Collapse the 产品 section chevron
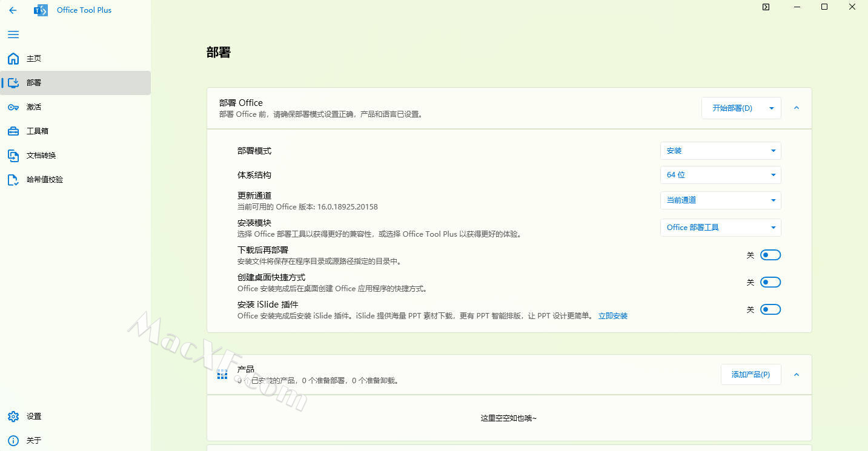The height and width of the screenshot is (451, 868). pos(797,375)
